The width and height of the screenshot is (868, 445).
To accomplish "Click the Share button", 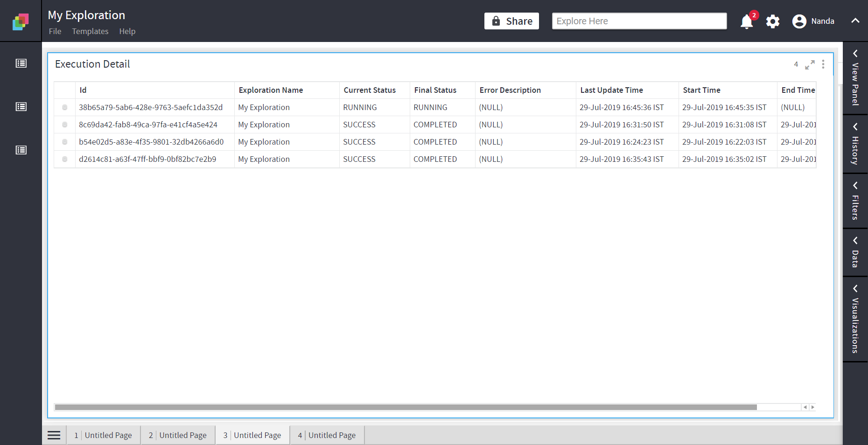I will [x=511, y=21].
